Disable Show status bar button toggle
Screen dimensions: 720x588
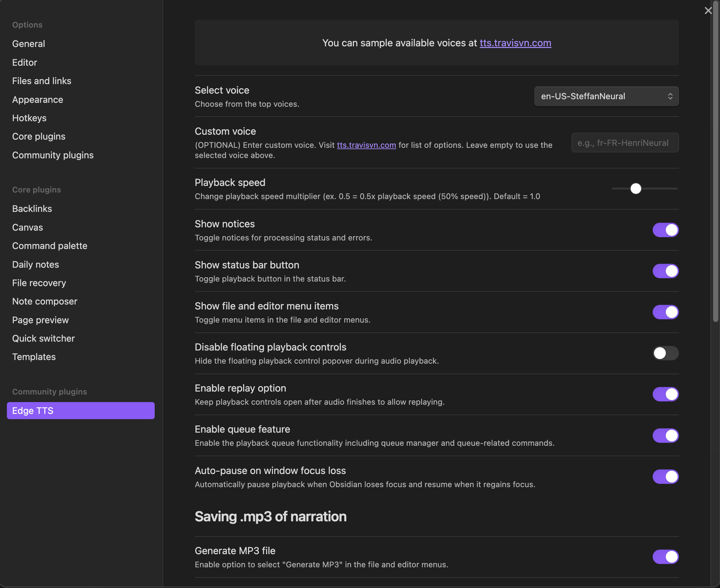coord(665,271)
